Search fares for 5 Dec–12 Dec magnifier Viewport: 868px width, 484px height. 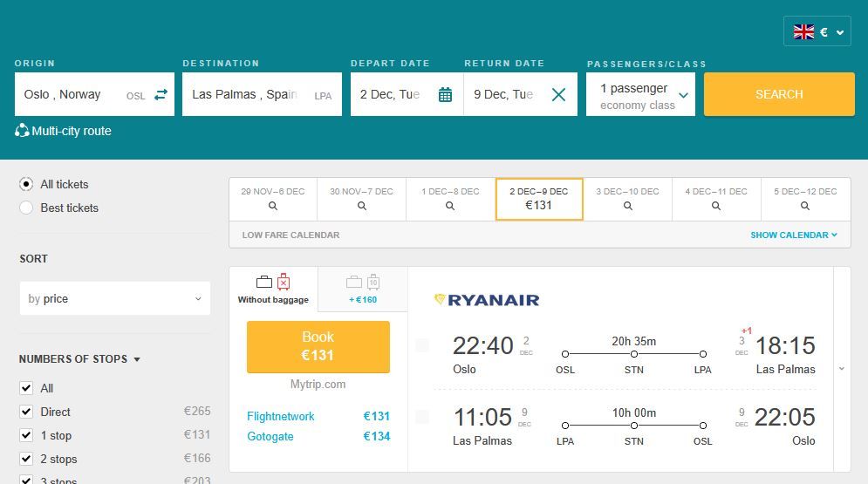[804, 207]
